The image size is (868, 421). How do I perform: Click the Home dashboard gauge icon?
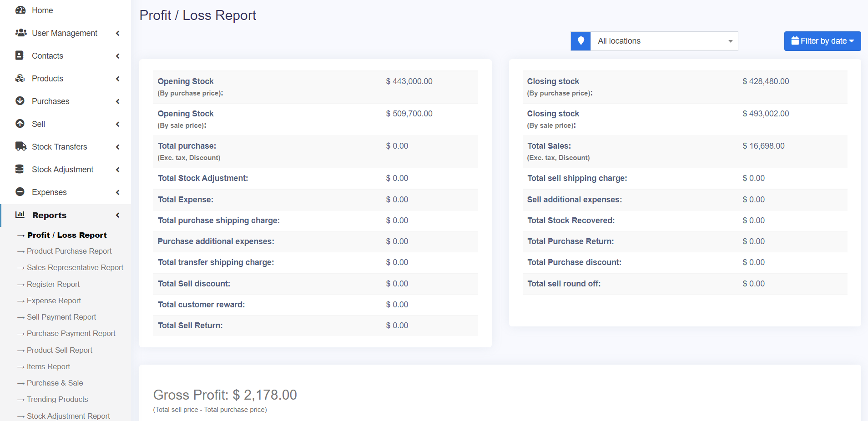20,10
